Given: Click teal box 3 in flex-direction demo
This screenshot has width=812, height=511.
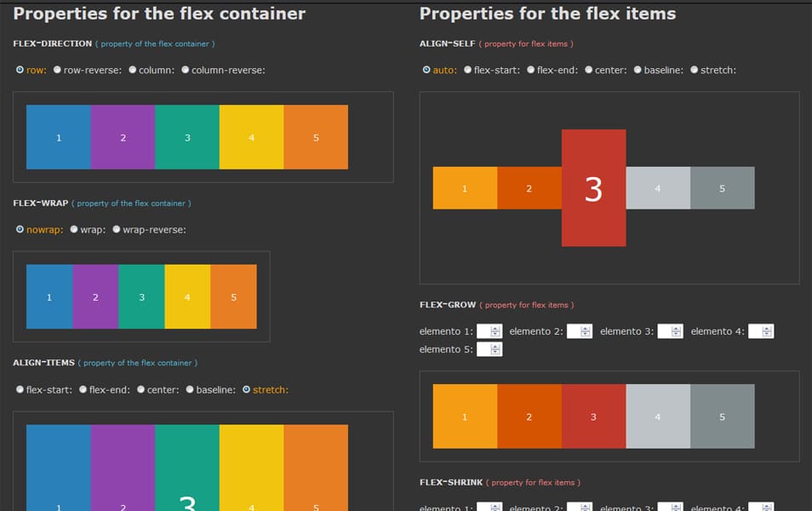Looking at the screenshot, I should (x=187, y=137).
